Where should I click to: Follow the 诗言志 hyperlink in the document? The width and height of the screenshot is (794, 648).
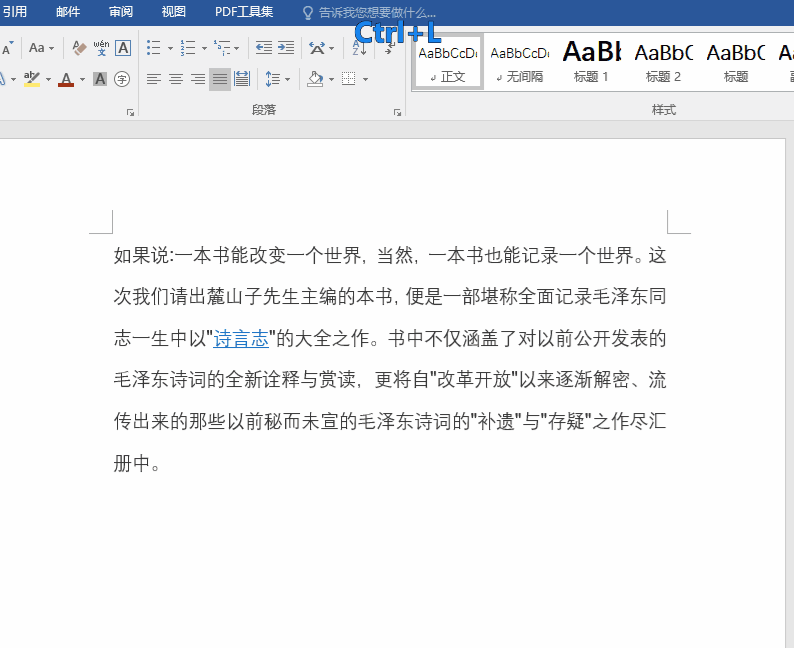tap(241, 339)
